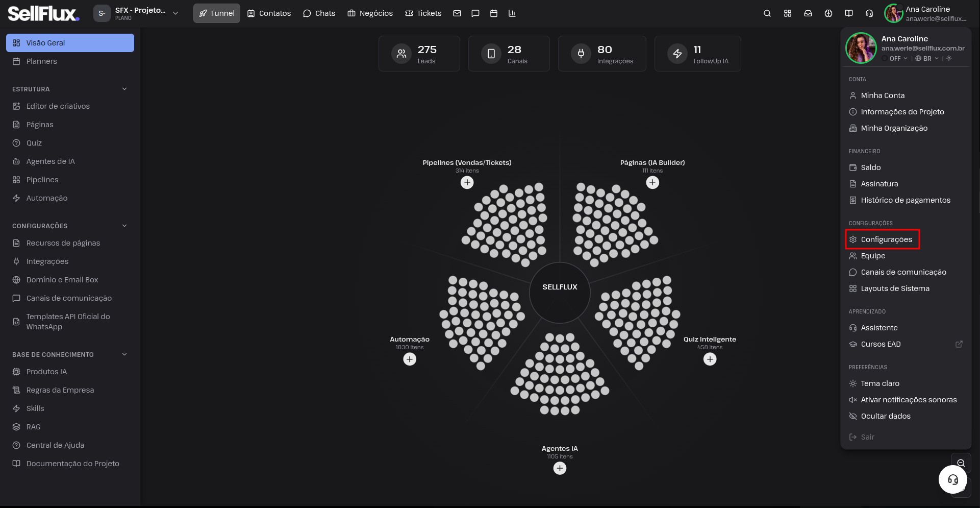Enable Ativar notificações sonoras
This screenshot has width=980, height=508.
[906, 400]
